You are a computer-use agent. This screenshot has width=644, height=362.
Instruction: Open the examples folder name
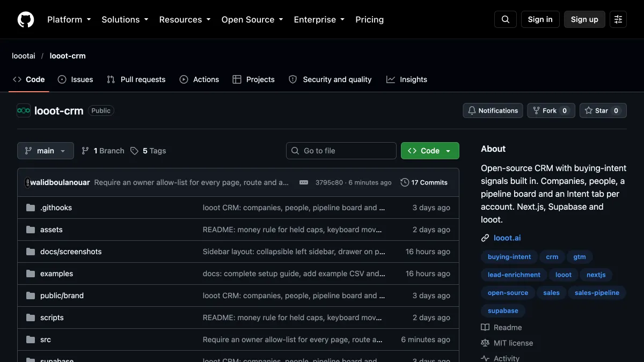click(56, 274)
